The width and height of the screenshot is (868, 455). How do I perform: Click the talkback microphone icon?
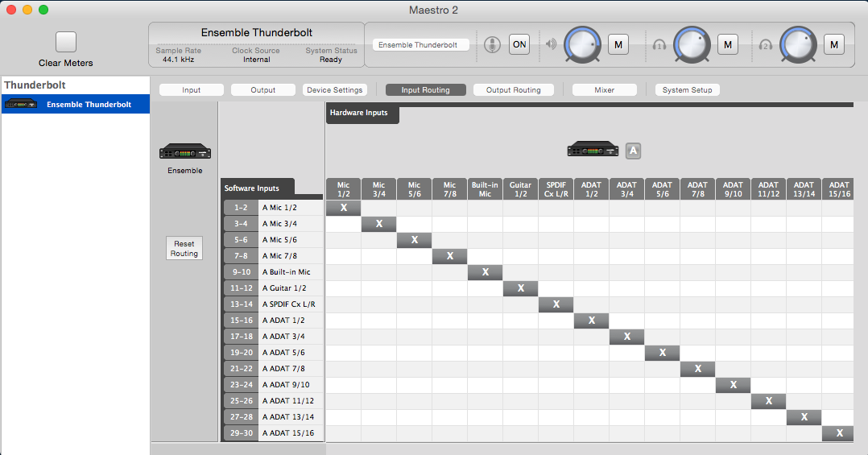(x=492, y=45)
